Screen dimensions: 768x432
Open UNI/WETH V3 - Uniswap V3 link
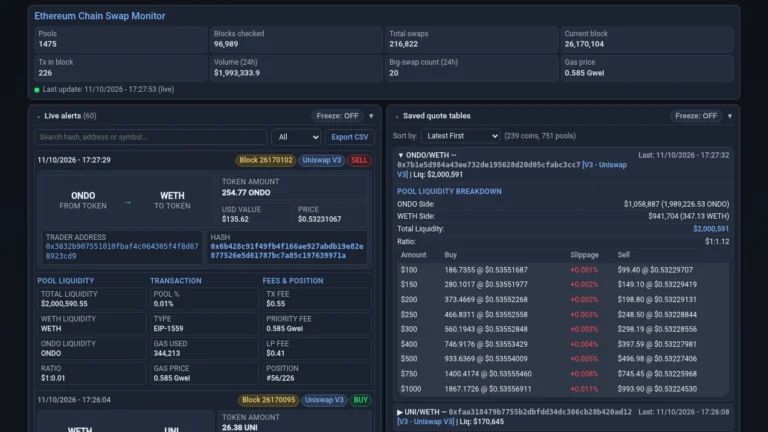pos(425,422)
